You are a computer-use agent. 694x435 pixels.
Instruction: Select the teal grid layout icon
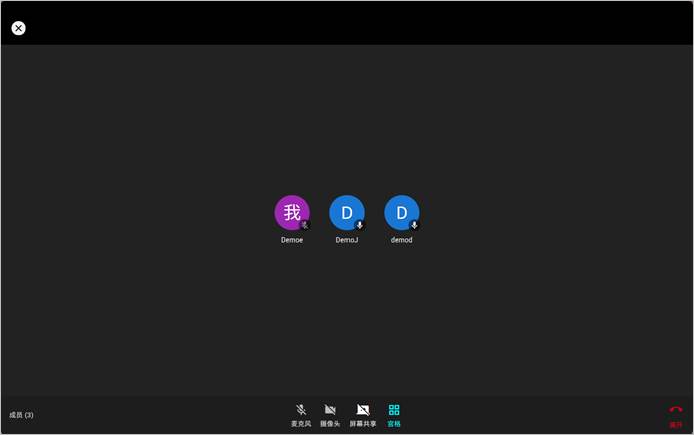tap(394, 409)
